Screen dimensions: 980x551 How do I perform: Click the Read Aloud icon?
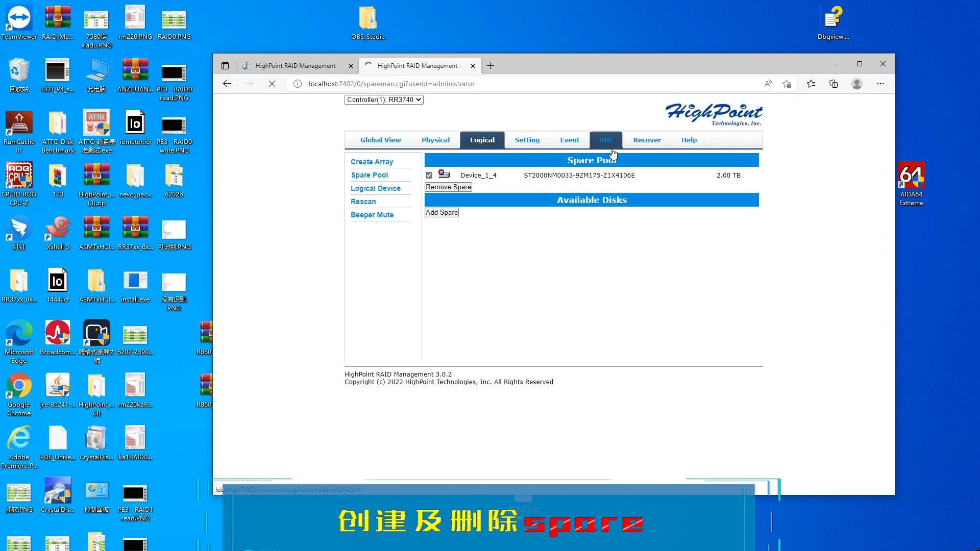click(768, 84)
